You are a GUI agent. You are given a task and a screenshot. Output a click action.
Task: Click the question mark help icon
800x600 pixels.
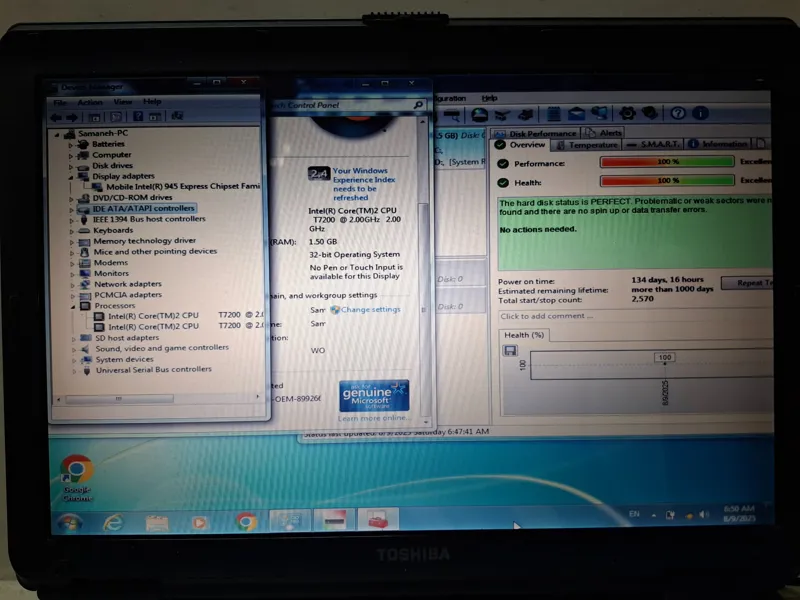pyautogui.click(x=678, y=113)
